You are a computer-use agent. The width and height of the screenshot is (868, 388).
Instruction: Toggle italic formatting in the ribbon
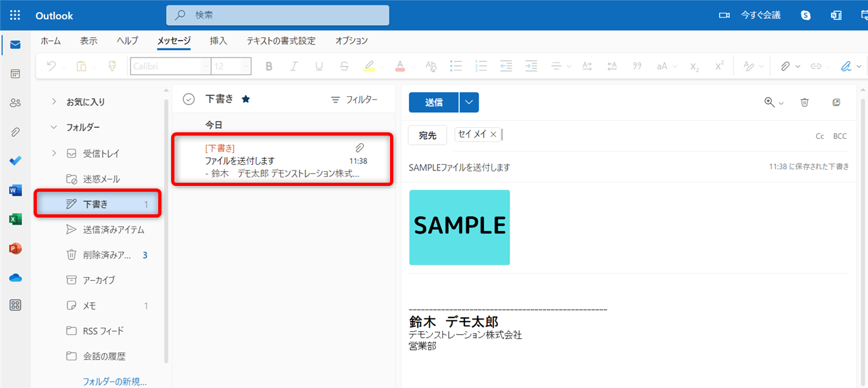[x=294, y=66]
